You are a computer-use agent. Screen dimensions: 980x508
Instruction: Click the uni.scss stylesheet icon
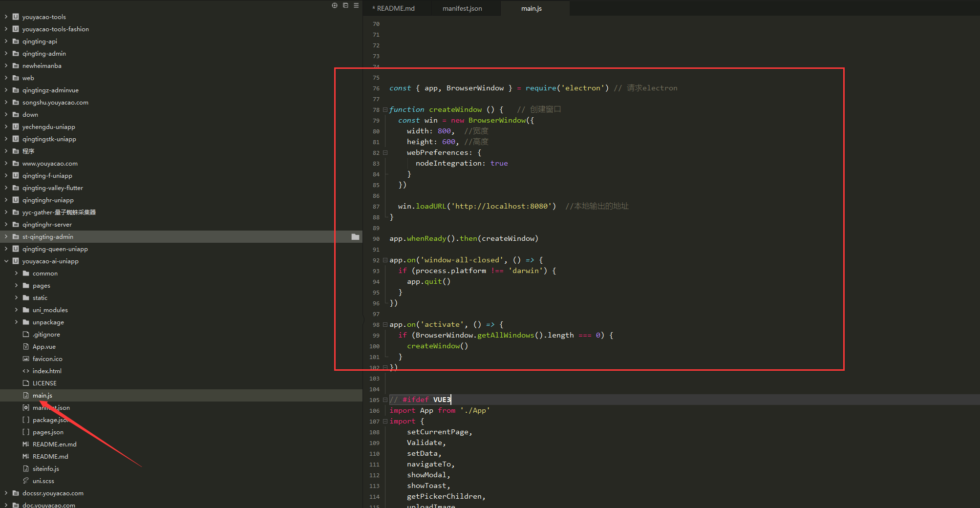pos(26,481)
